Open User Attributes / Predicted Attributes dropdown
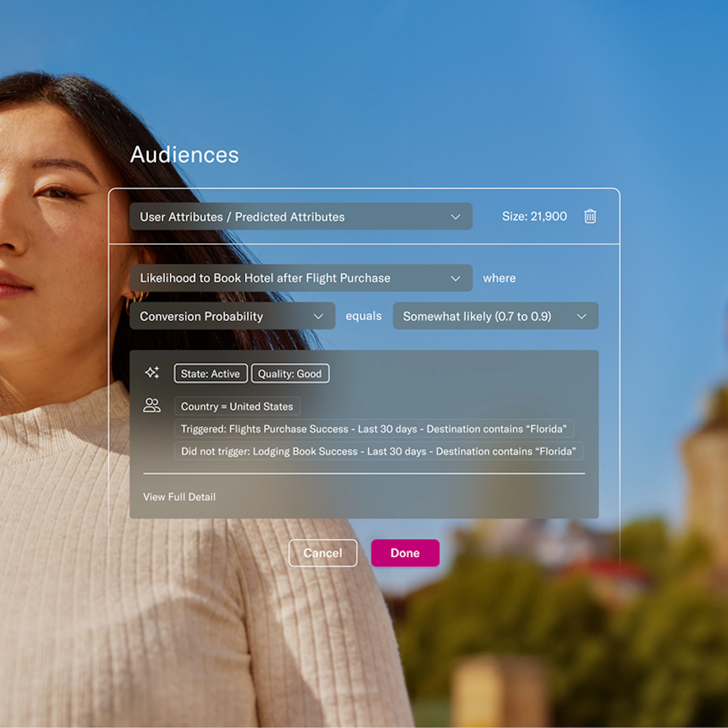 click(x=301, y=216)
